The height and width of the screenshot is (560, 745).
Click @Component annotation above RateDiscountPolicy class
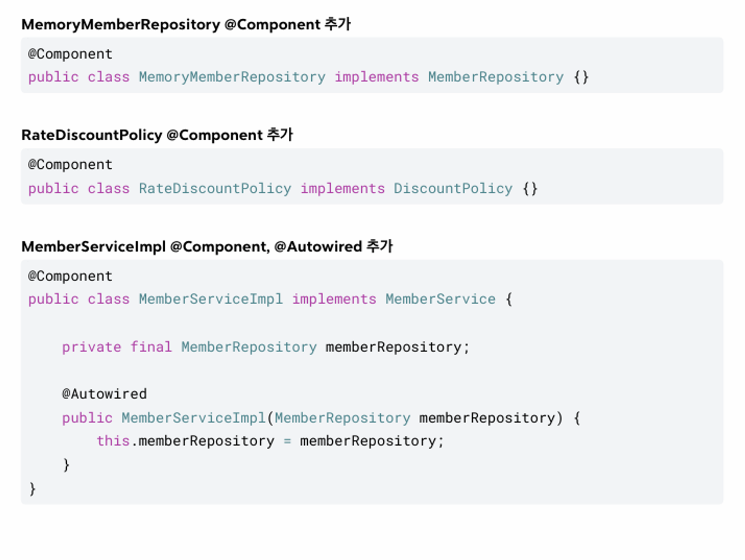click(x=70, y=165)
